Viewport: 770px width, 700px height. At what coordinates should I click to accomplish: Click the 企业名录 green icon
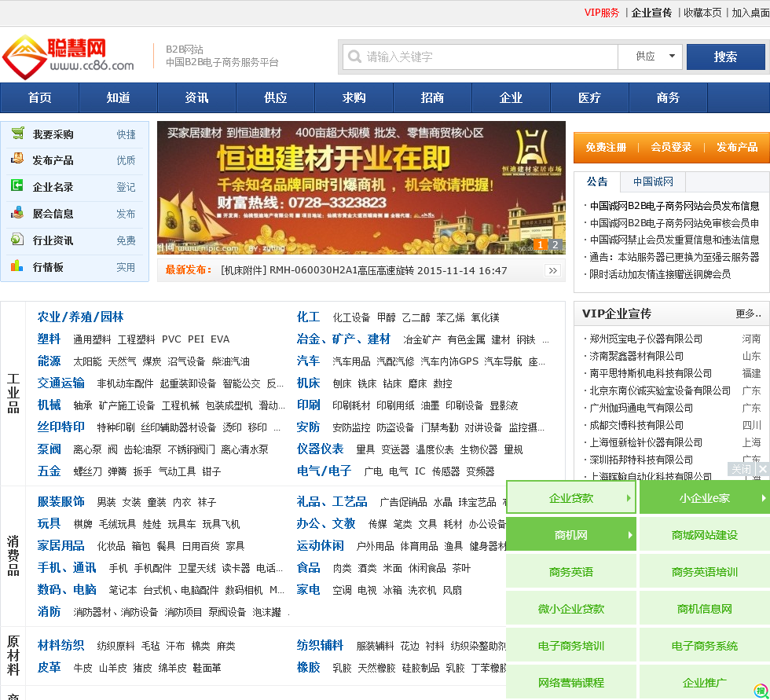[x=17, y=185]
